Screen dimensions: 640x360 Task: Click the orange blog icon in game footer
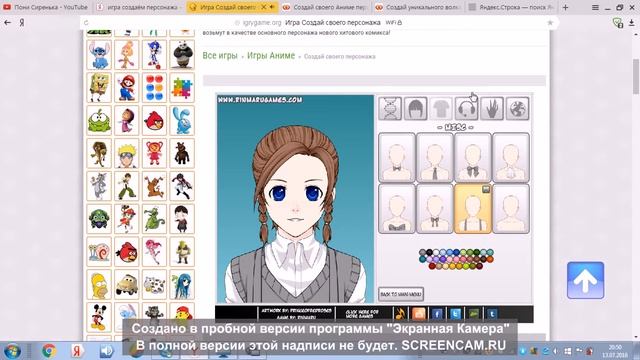tap(419, 313)
